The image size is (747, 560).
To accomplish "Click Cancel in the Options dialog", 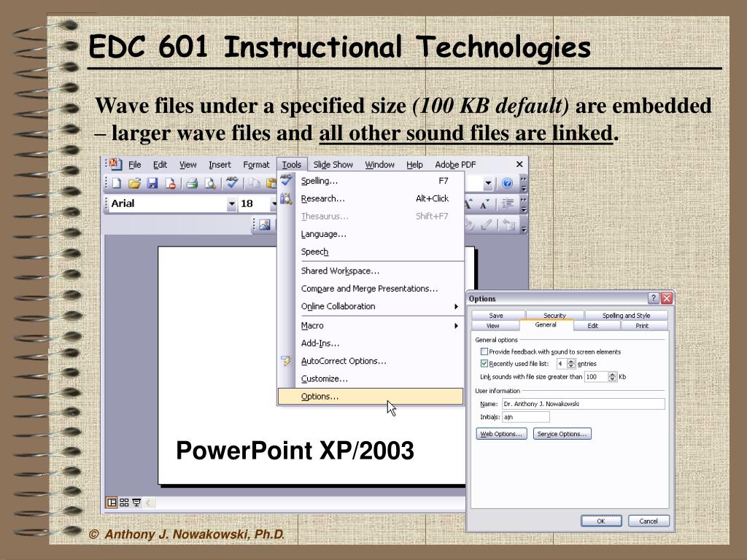I will [x=649, y=521].
